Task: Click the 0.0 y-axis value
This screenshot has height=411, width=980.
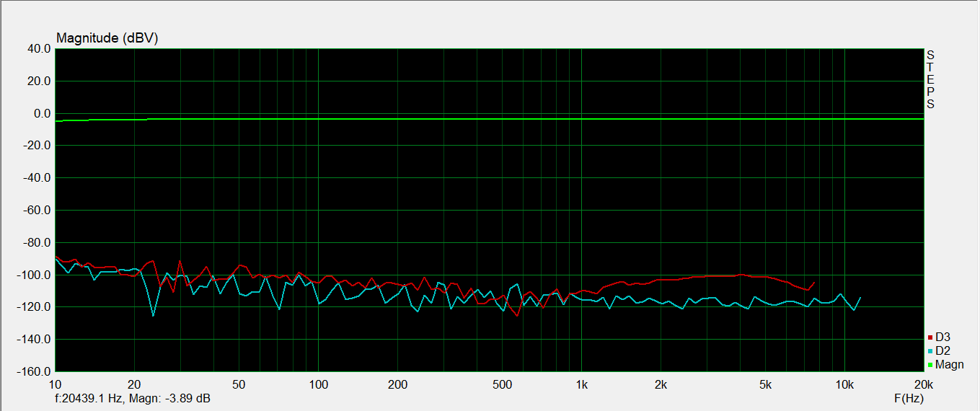Action: pos(41,114)
